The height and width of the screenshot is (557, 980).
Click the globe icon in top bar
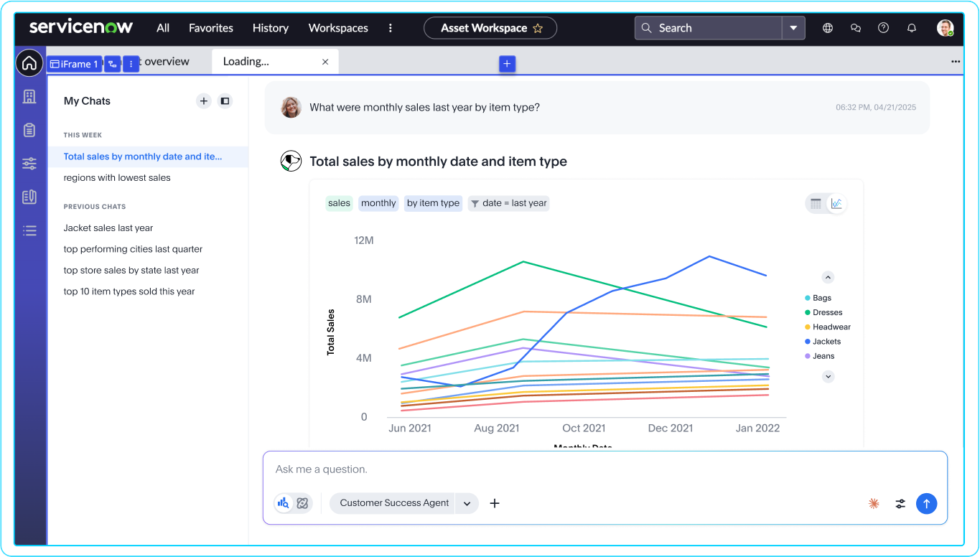[828, 28]
